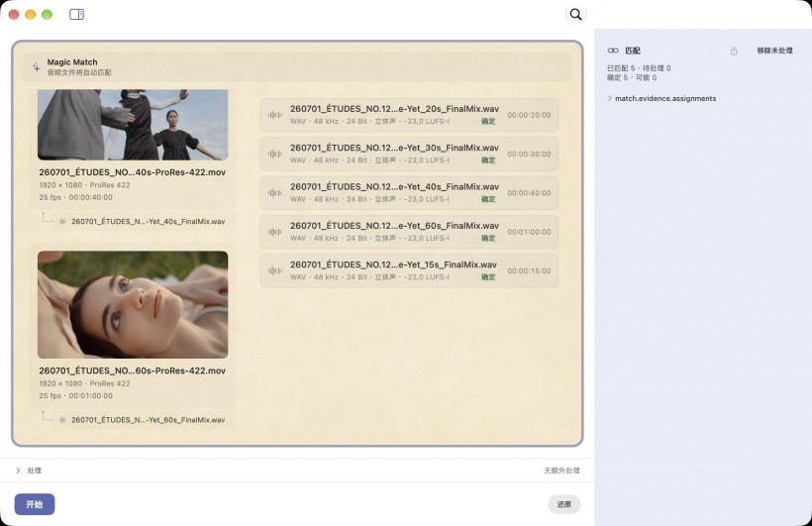Image resolution: width=812 pixels, height=526 pixels.
Task: Expand match.evidence.assignments disclosure
Action: (610, 98)
